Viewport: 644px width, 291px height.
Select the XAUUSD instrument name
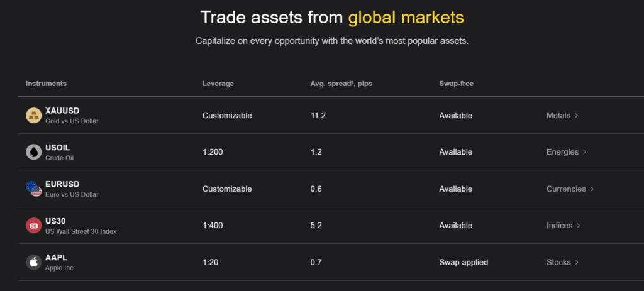click(62, 111)
